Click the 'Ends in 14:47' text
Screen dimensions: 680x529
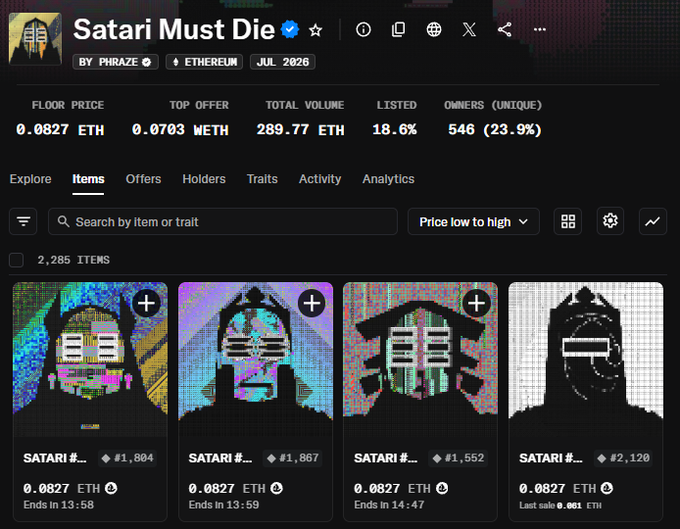pyautogui.click(x=389, y=505)
